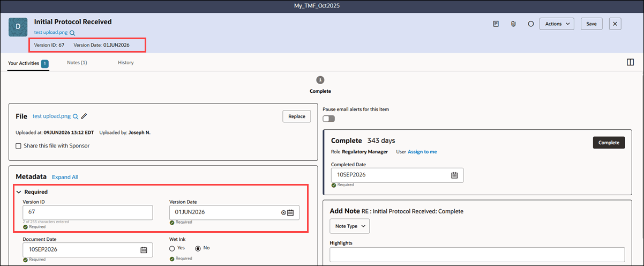The image size is (644, 266).
Task: Open the Note Type dropdown
Action: tap(349, 226)
